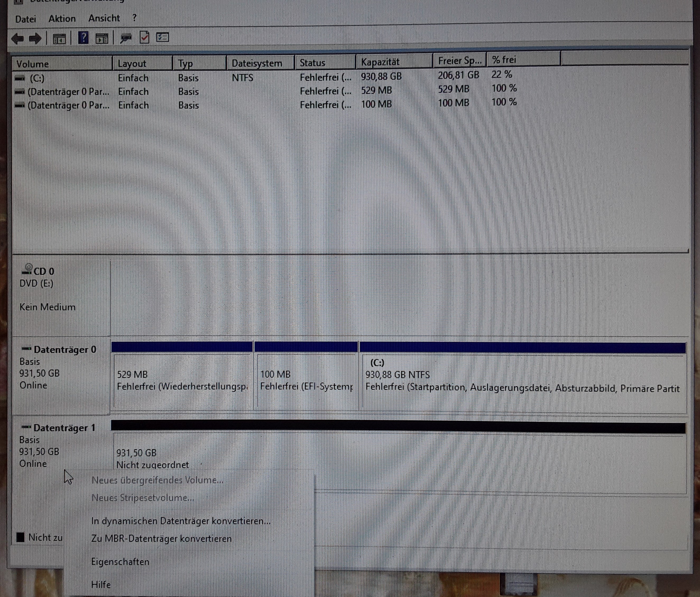Open Eigenschaften from the context menu
The width and height of the screenshot is (700, 597).
click(x=120, y=562)
